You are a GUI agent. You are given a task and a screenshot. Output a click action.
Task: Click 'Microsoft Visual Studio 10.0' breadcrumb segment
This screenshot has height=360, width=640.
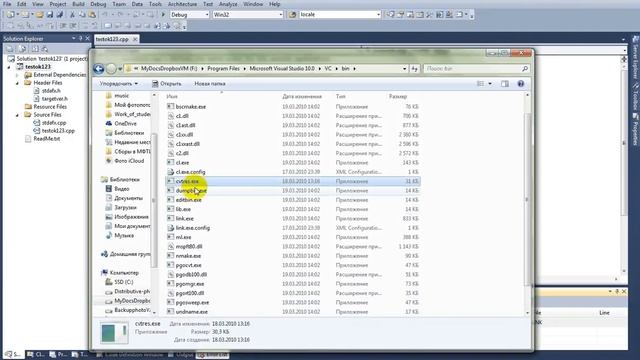point(282,69)
